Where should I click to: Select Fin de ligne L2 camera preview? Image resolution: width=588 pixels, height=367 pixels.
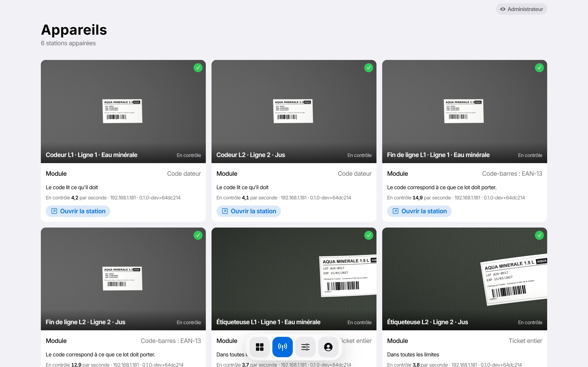[x=123, y=279]
